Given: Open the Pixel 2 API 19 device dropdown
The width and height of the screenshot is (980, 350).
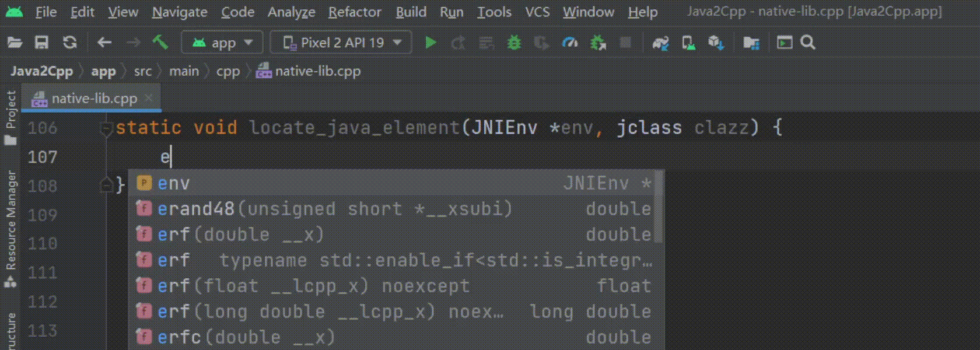Looking at the screenshot, I should tap(341, 43).
